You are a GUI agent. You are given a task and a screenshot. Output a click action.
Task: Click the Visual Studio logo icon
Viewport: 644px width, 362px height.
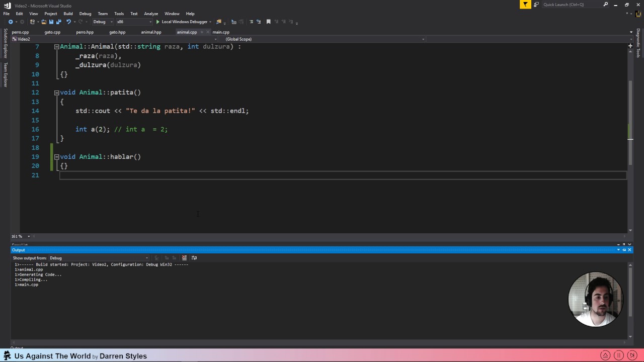pos(7,6)
